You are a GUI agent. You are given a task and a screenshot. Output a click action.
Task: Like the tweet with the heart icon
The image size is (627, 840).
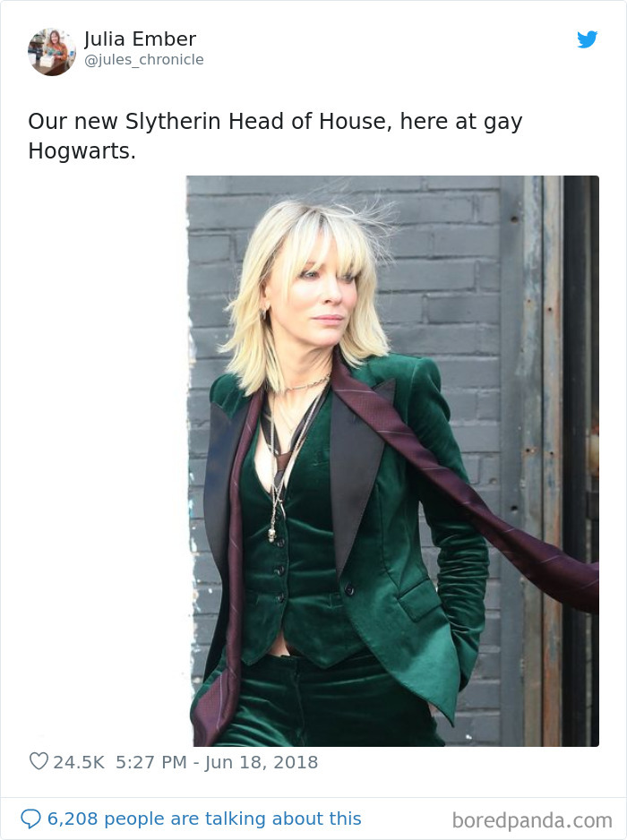click(x=39, y=761)
